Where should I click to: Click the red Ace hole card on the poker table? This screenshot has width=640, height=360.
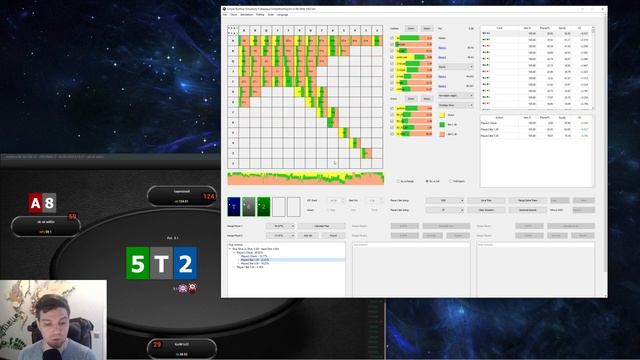click(35, 203)
